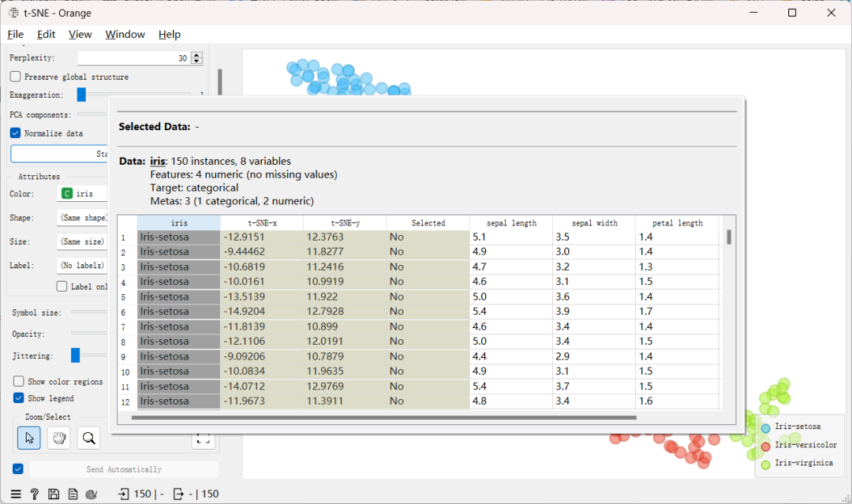Adjust the Jittering slider handle
The height and width of the screenshot is (504, 852).
click(76, 355)
